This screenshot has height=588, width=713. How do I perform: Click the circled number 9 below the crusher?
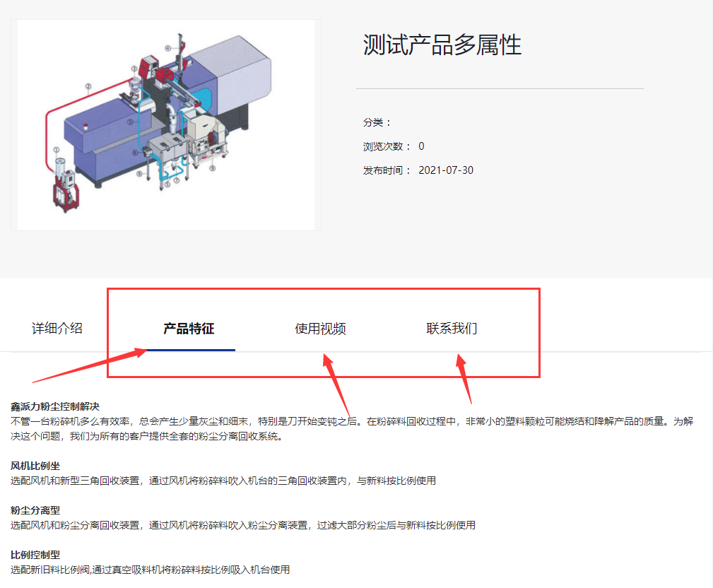213,168
